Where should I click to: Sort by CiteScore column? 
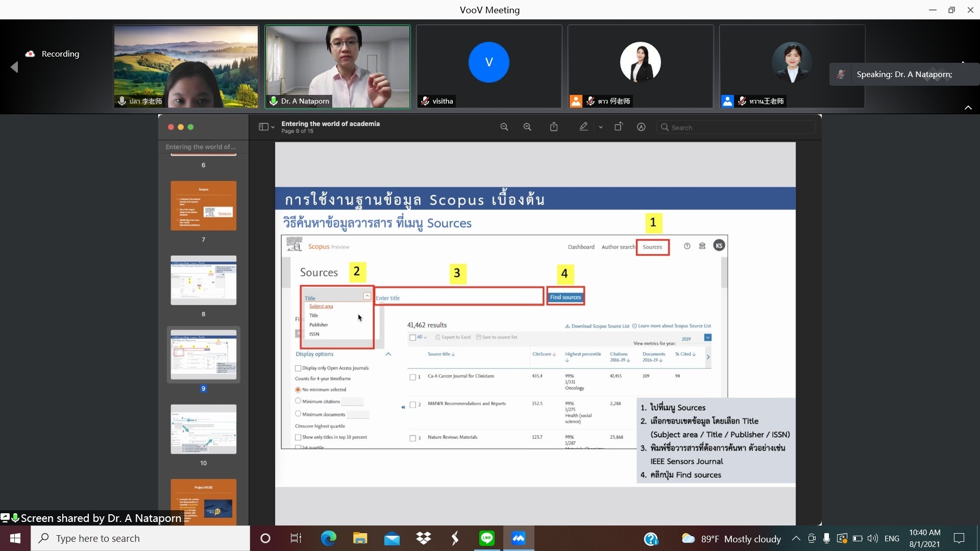[544, 354]
